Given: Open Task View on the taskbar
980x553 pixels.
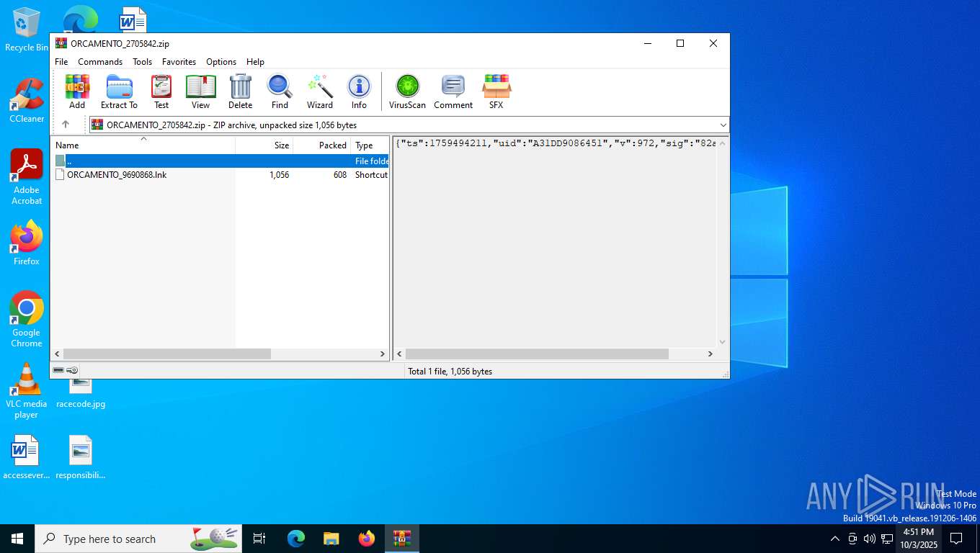Looking at the screenshot, I should click(259, 539).
